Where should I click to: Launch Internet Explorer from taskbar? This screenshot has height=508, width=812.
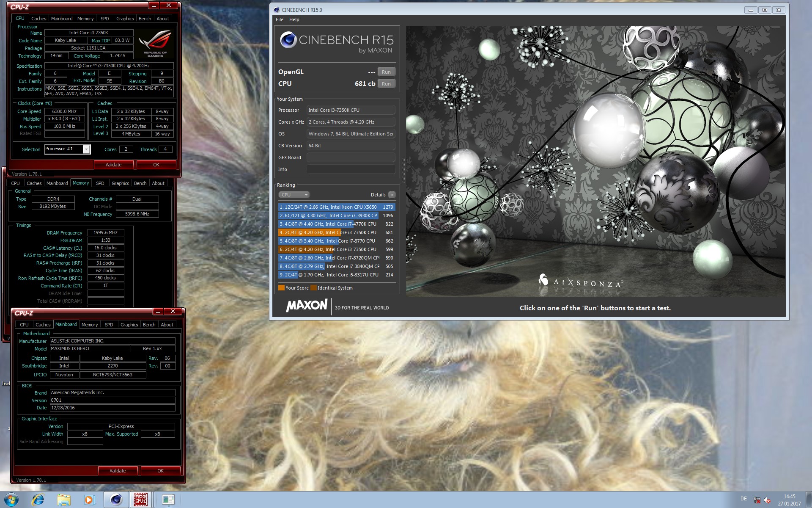38,500
